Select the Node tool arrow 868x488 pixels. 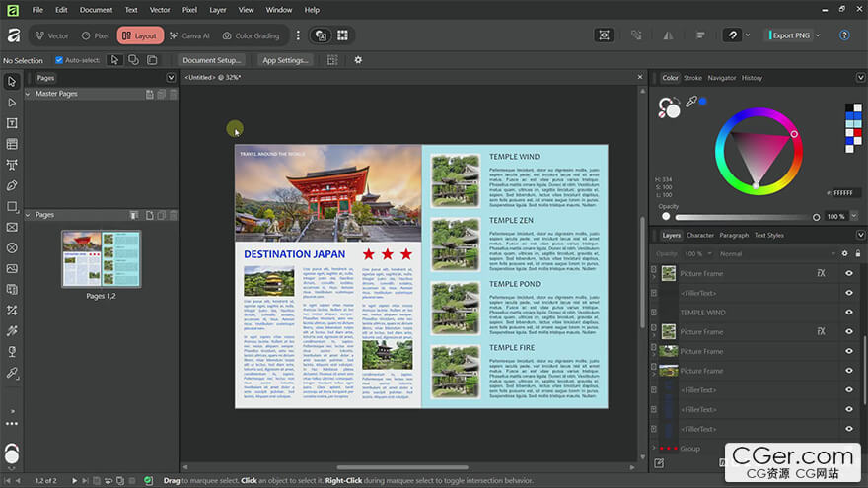pos(12,103)
